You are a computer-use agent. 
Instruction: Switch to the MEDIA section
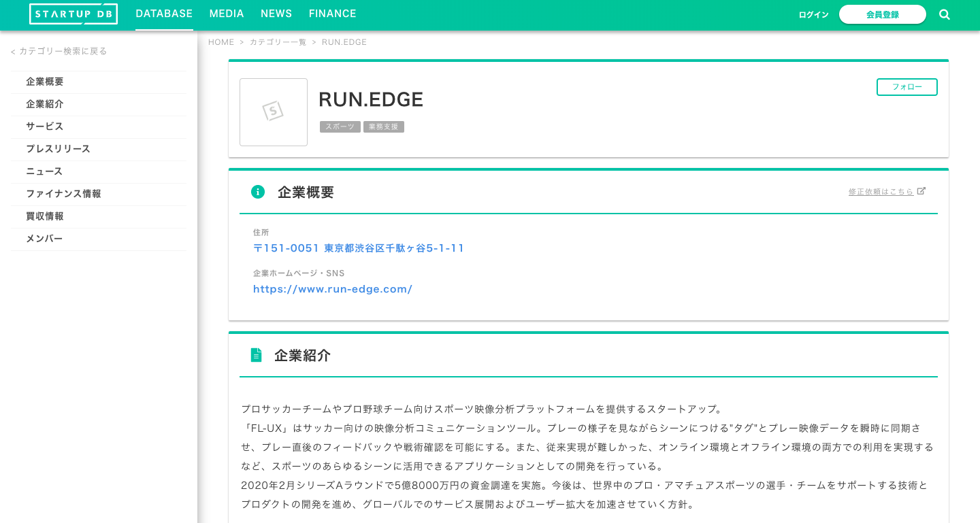[x=227, y=13]
